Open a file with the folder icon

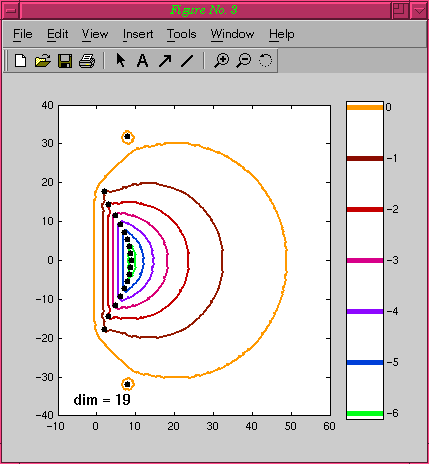click(43, 61)
